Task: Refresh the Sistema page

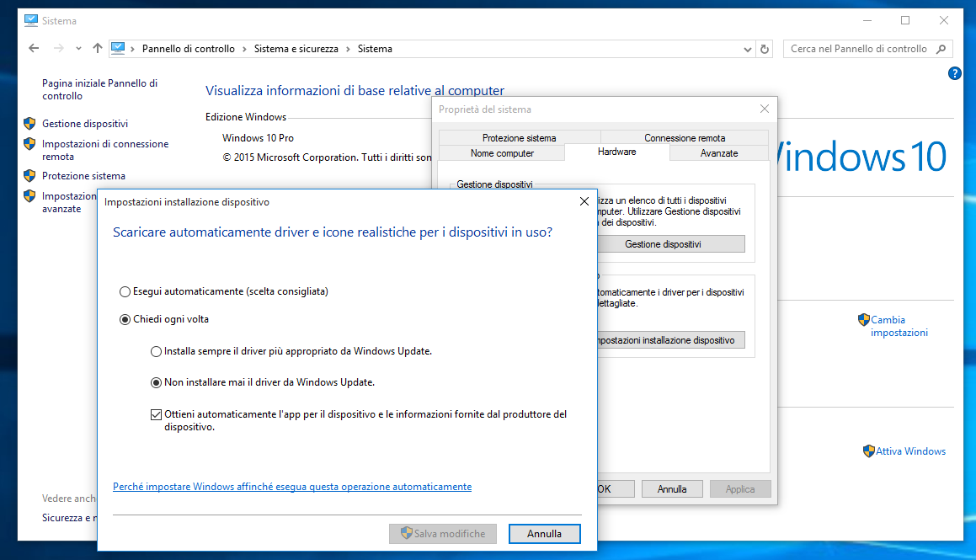Action: pyautogui.click(x=765, y=49)
